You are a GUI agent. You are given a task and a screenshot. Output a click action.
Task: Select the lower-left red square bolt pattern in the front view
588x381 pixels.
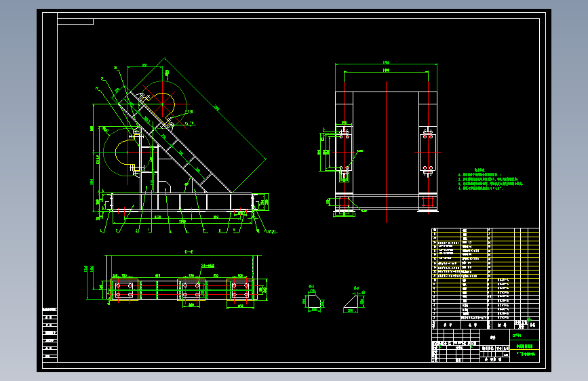coord(344,202)
